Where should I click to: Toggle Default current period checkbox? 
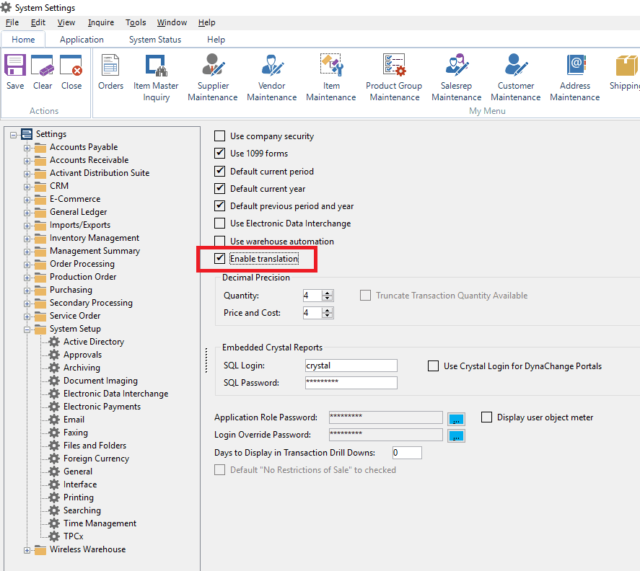pyautogui.click(x=220, y=171)
